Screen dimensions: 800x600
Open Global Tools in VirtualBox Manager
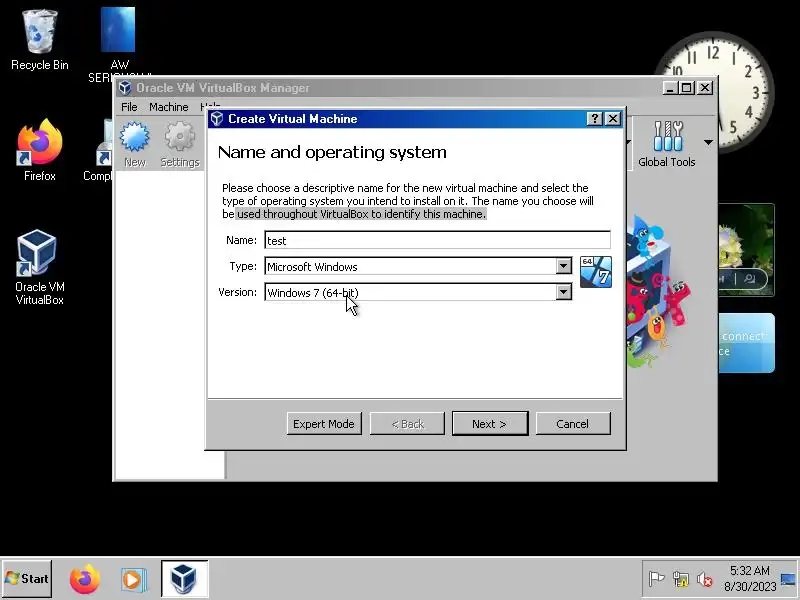click(x=666, y=144)
